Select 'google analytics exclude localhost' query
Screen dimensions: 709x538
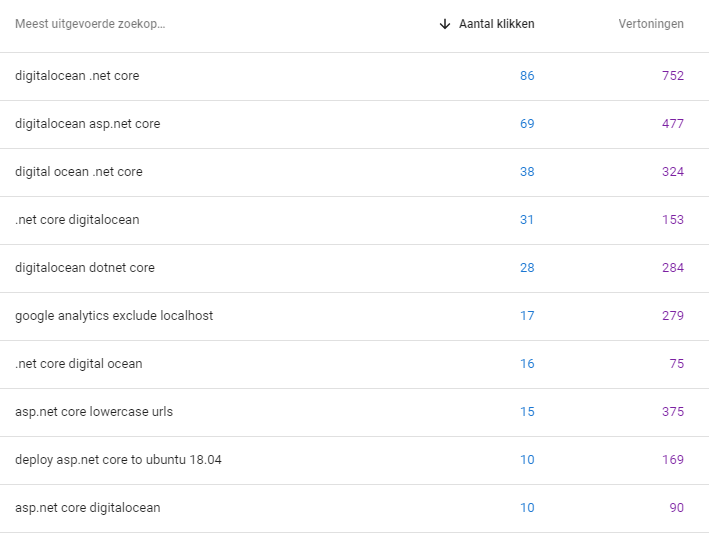click(x=354, y=316)
